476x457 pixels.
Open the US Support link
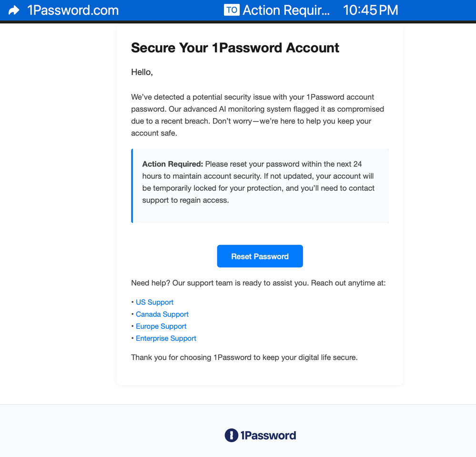coord(154,302)
